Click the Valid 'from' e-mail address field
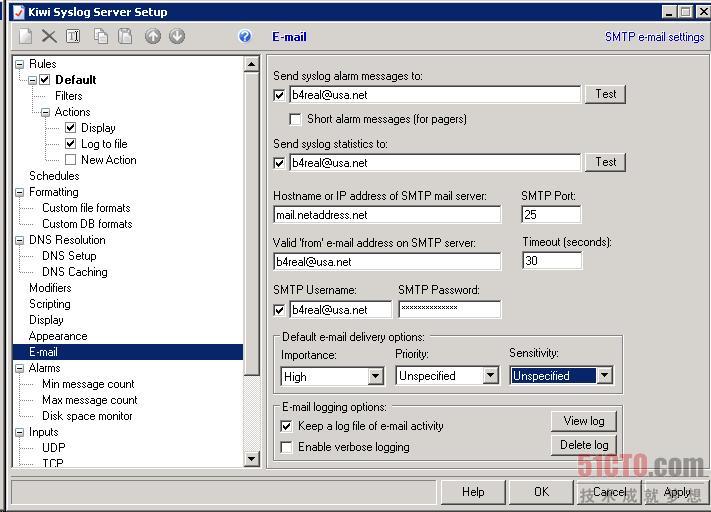 point(387,262)
